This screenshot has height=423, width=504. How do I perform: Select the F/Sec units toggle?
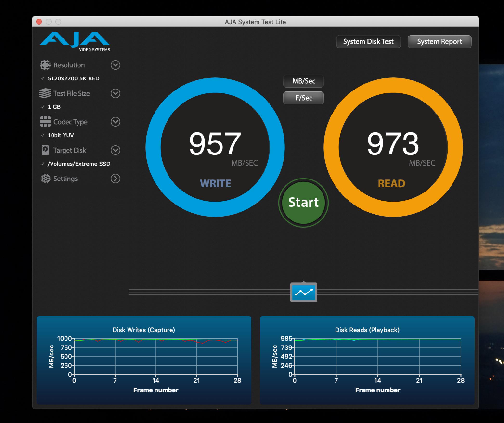click(x=304, y=98)
